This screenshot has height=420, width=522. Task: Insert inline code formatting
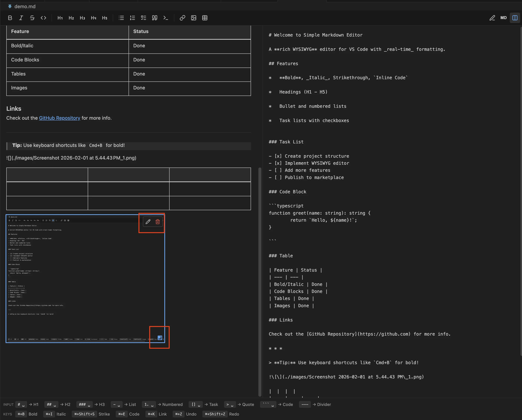pos(44,18)
